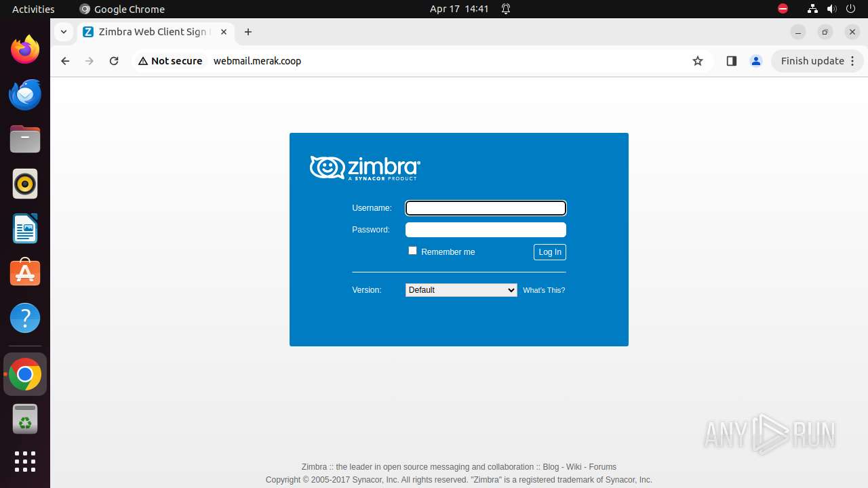Click the Zimbra logo
Image resolution: width=868 pixels, height=488 pixels.
coord(365,168)
